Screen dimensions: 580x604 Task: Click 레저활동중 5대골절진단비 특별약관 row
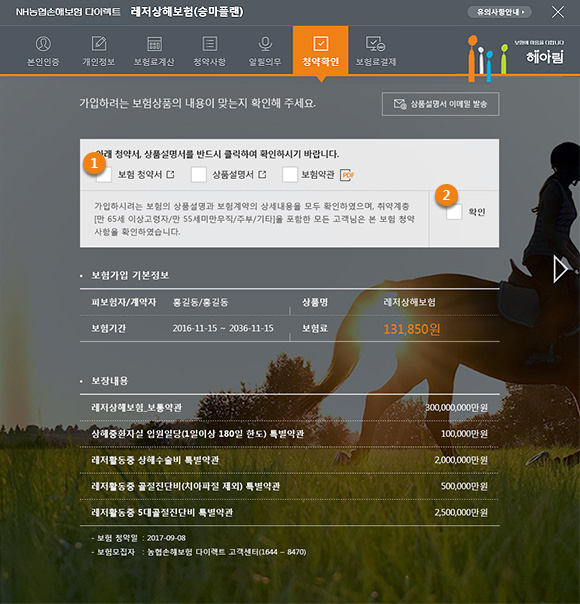[290, 512]
